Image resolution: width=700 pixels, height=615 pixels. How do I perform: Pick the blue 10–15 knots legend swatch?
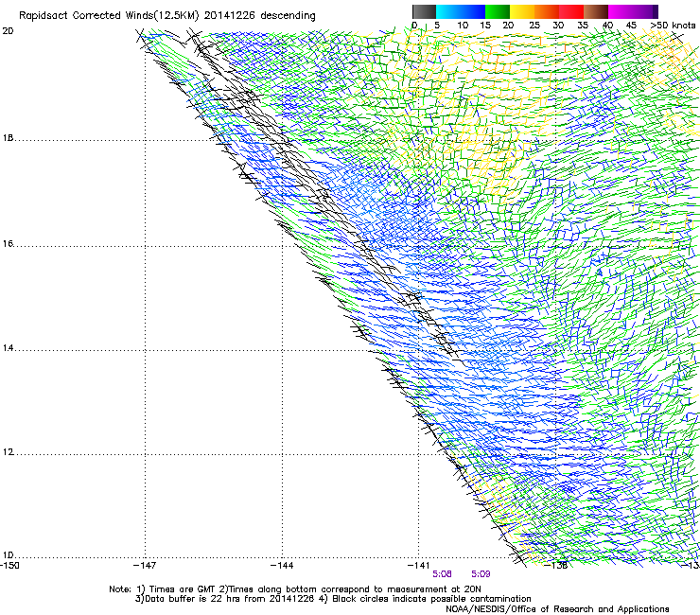point(473,11)
